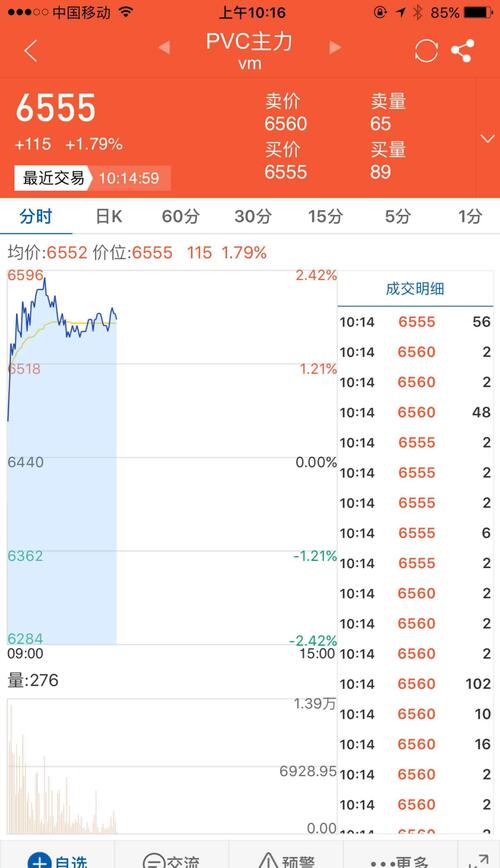This screenshot has height=868, width=500.
Task: Tap the 最近交易 label
Action: click(53, 178)
